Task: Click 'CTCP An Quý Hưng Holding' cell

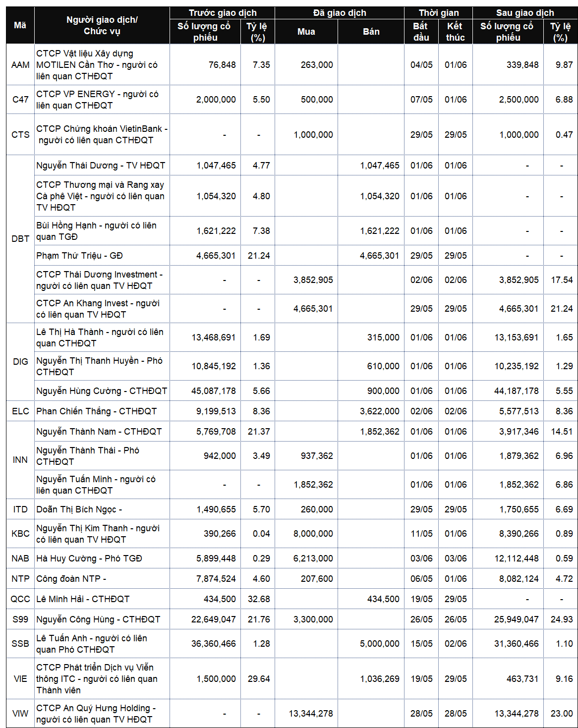Action: click(102, 714)
